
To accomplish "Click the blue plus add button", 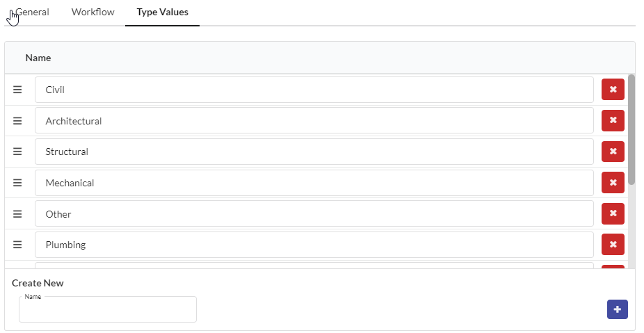I will point(618,309).
